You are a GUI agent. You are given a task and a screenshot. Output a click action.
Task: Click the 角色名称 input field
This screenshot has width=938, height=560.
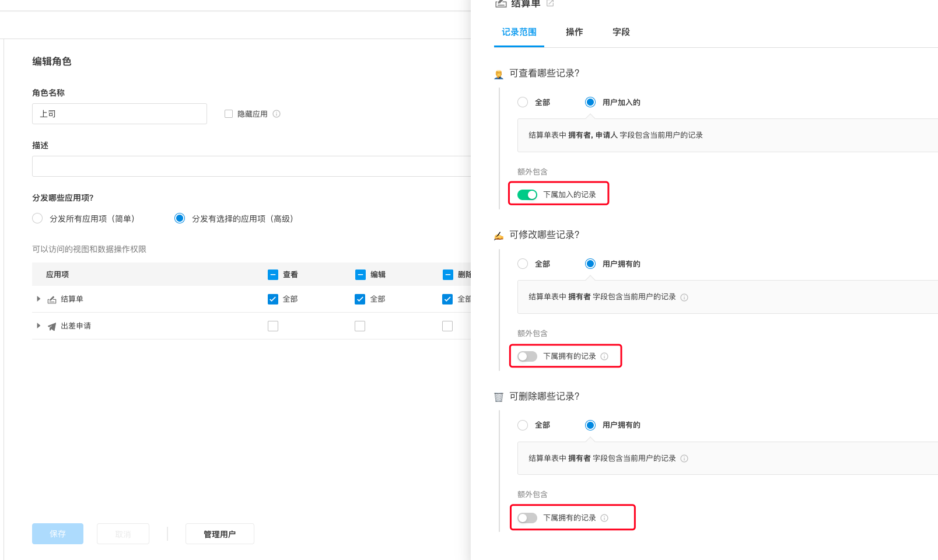pyautogui.click(x=120, y=114)
